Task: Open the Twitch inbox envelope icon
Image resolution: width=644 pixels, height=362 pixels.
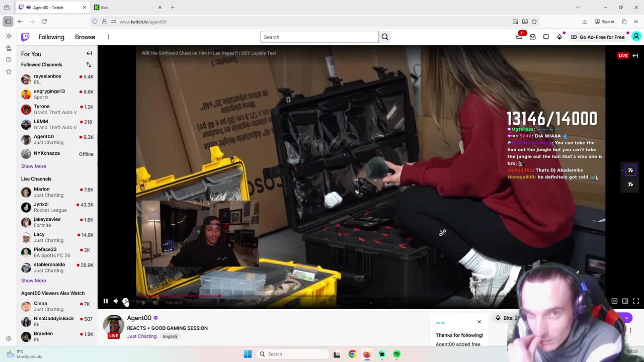Action: [x=532, y=37]
